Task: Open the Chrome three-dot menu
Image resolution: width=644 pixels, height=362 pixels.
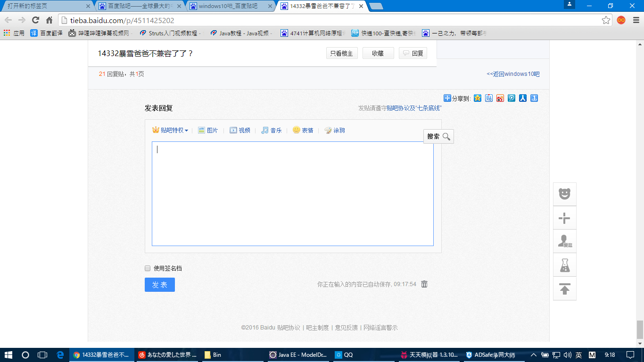Action: pyautogui.click(x=636, y=20)
